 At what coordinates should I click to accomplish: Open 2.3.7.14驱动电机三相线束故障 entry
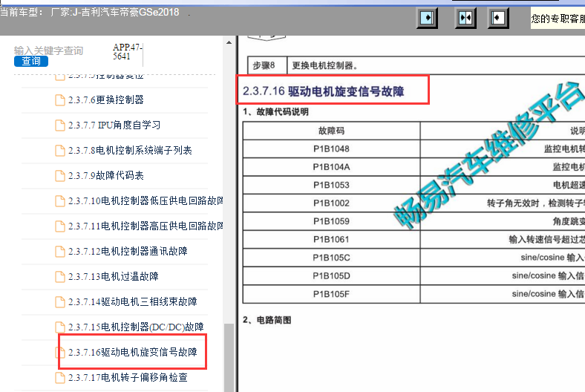pyautogui.click(x=132, y=301)
